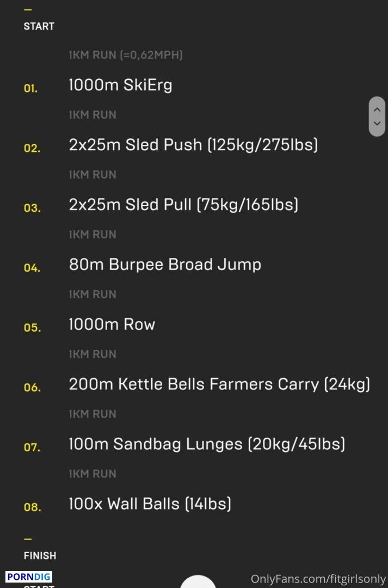Image resolution: width=388 pixels, height=588 pixels.
Task: Click the up chevron on scroll widget
Action: [x=377, y=109]
